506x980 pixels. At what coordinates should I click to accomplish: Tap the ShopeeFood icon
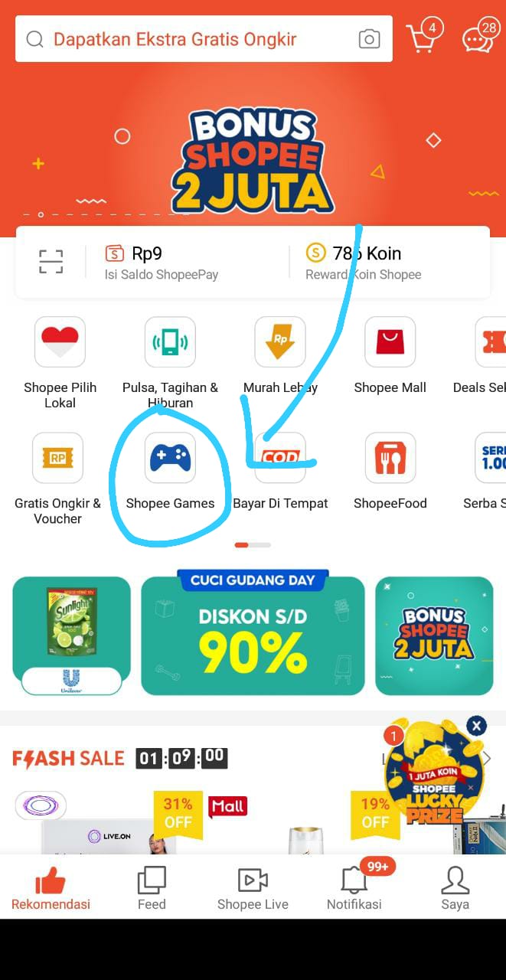[390, 458]
